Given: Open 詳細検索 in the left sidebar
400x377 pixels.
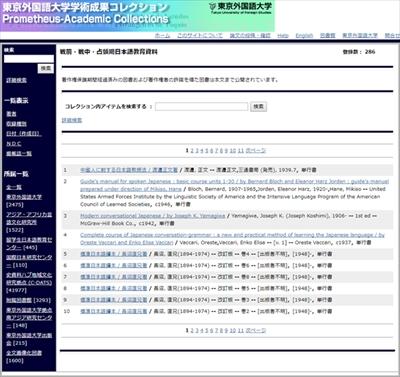Looking at the screenshot, I should 16,80.
